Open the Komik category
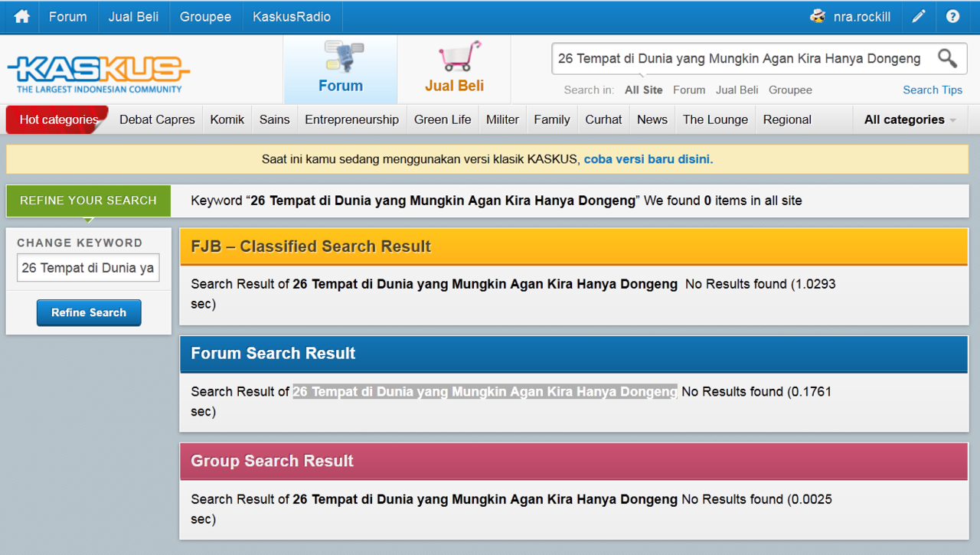 (x=227, y=119)
